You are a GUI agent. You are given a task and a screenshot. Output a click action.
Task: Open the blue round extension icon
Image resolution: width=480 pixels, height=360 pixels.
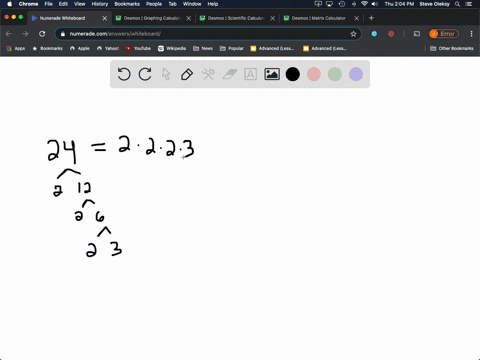(374, 34)
